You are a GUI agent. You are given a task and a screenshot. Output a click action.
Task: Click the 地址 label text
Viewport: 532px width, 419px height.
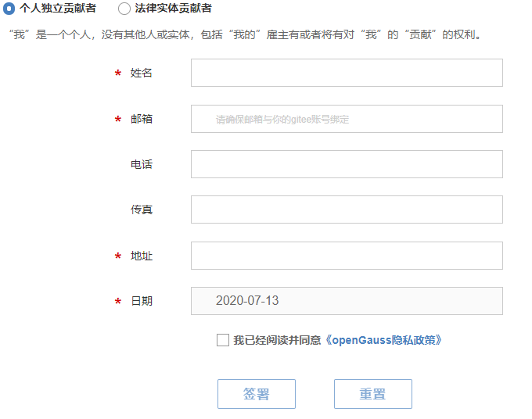tap(141, 256)
